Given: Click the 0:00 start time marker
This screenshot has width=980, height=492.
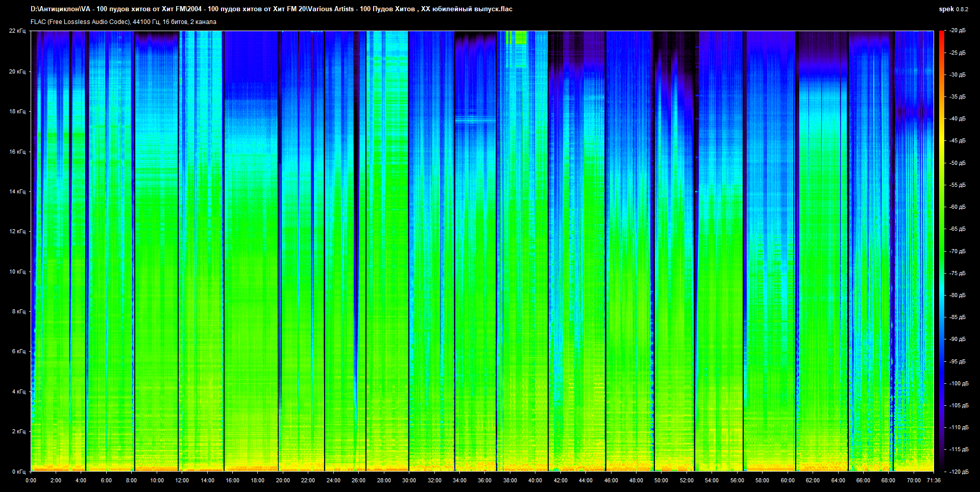Looking at the screenshot, I should 31,480.
